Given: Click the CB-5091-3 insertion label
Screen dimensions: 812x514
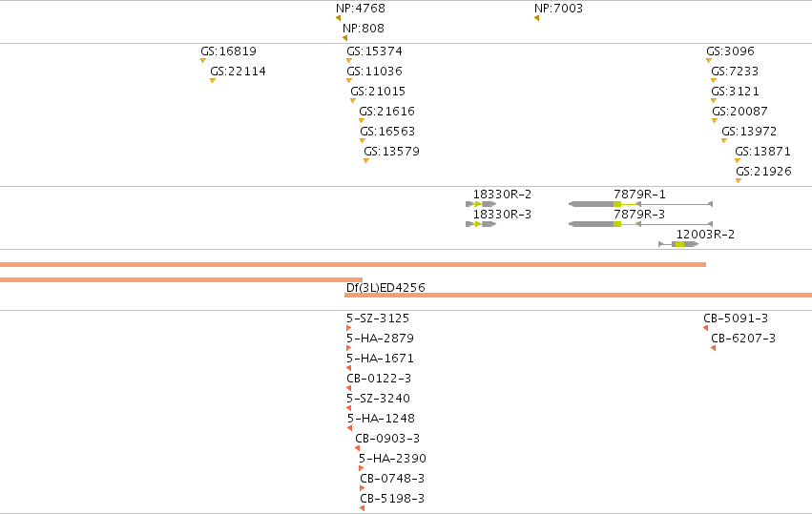Looking at the screenshot, I should click(736, 319).
